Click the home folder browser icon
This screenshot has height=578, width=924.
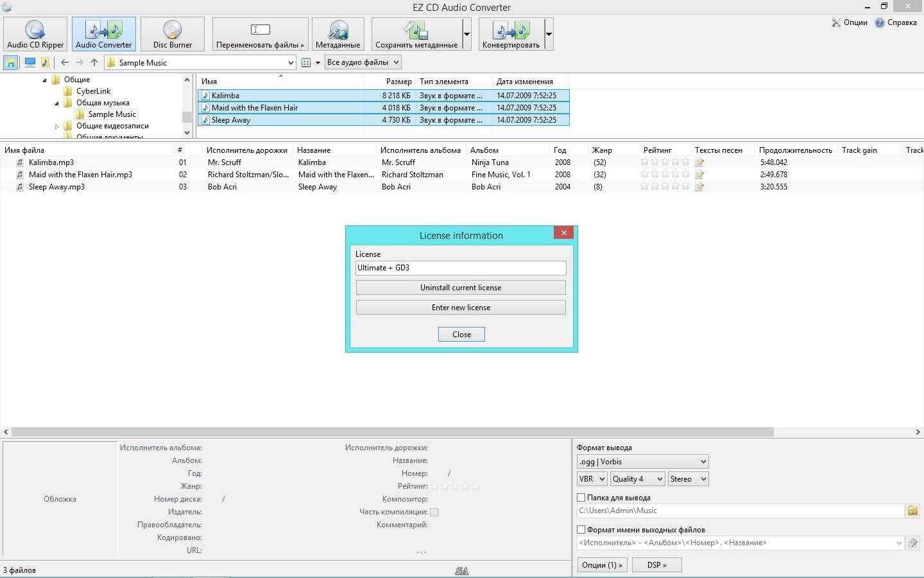[x=11, y=62]
